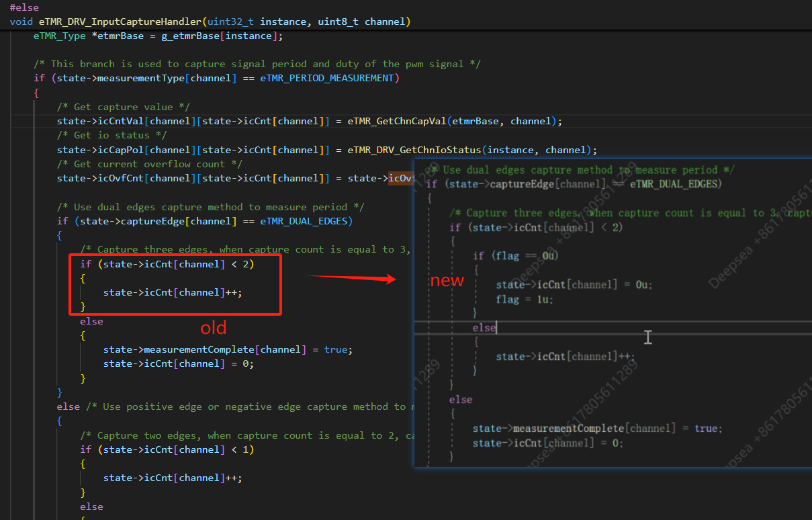Click 'if (state->icCnt[channel] < 2)' in overlay snippet
The image size is (812, 520).
[537, 227]
